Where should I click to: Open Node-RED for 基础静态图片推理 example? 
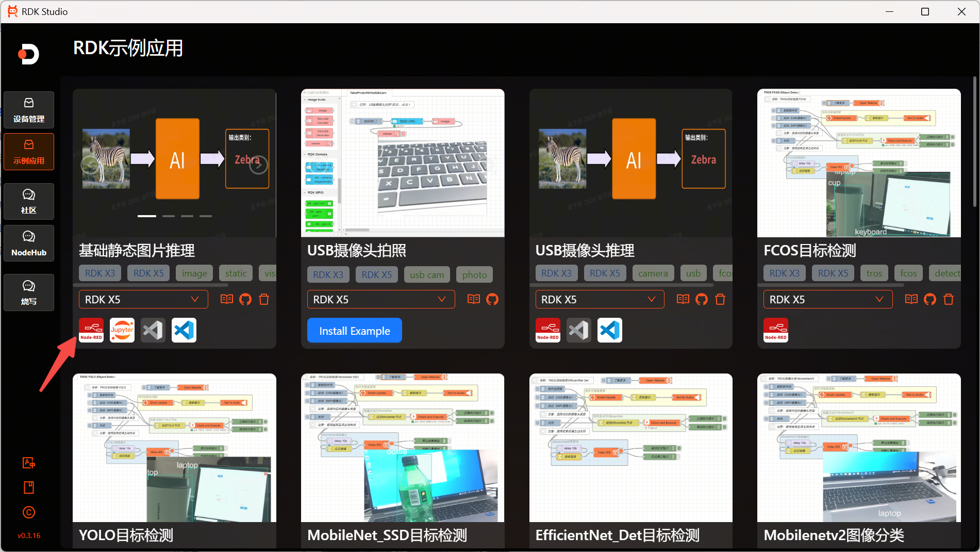[91, 330]
